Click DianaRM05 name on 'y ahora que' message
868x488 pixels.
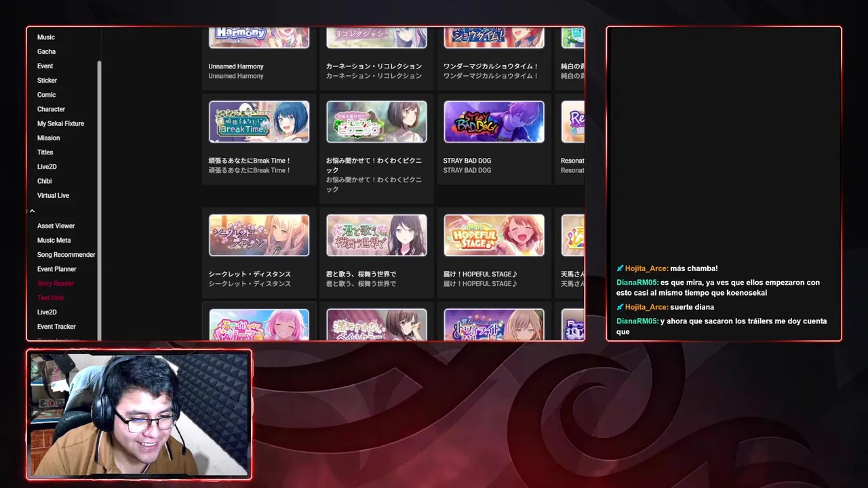pyautogui.click(x=637, y=321)
